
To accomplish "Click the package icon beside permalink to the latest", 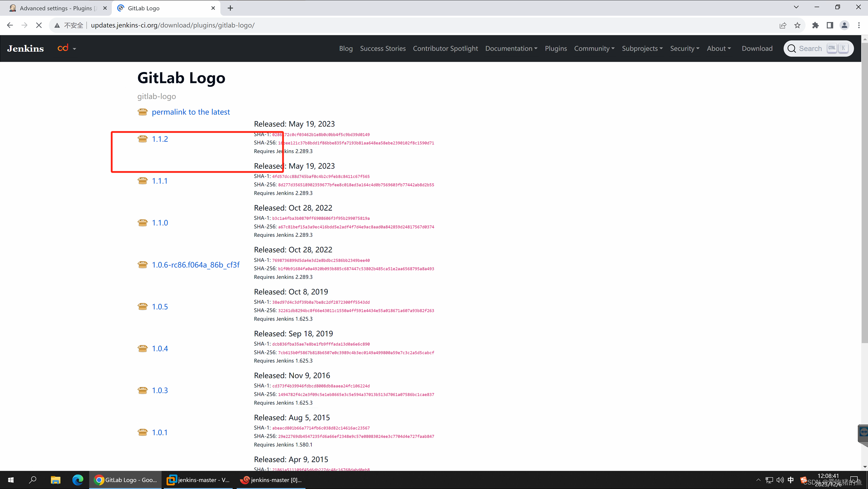I will 142,112.
